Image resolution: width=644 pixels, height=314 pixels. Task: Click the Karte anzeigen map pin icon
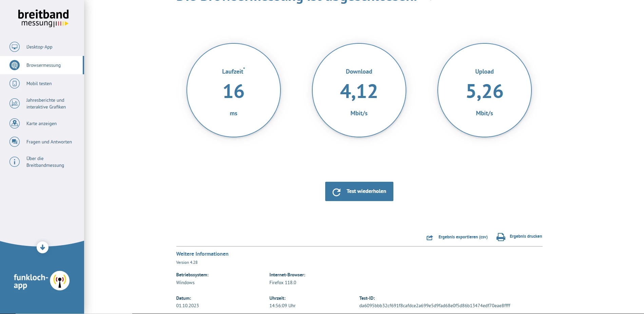pyautogui.click(x=15, y=123)
